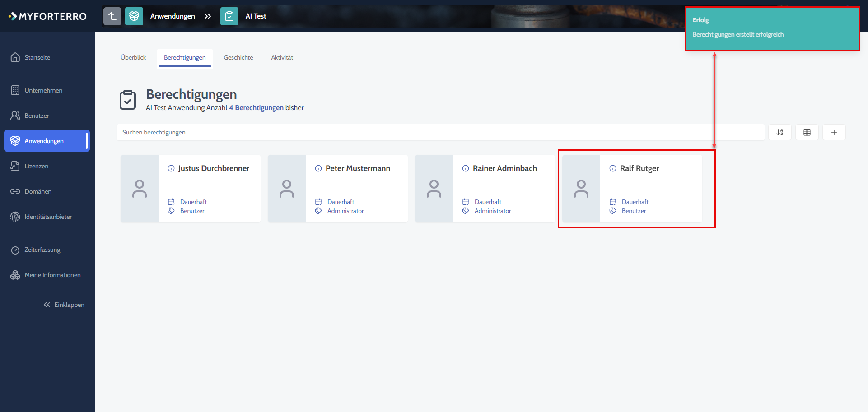The height and width of the screenshot is (412, 868).
Task: Select Anwendungen in sidebar
Action: click(47, 141)
